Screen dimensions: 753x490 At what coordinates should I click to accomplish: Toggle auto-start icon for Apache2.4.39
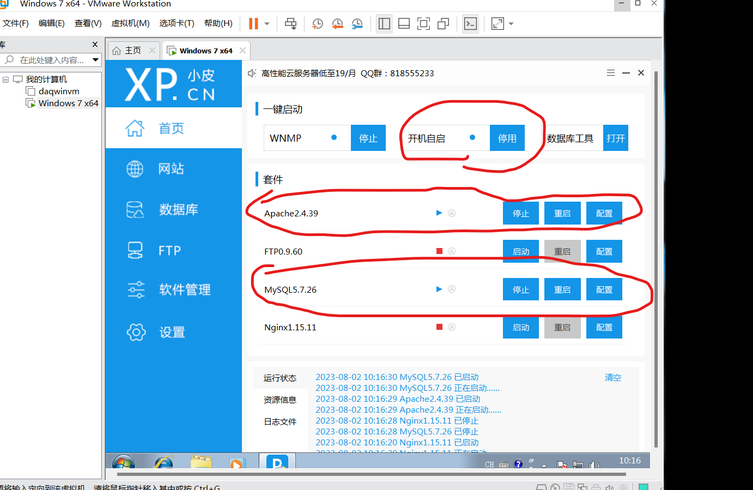(451, 213)
